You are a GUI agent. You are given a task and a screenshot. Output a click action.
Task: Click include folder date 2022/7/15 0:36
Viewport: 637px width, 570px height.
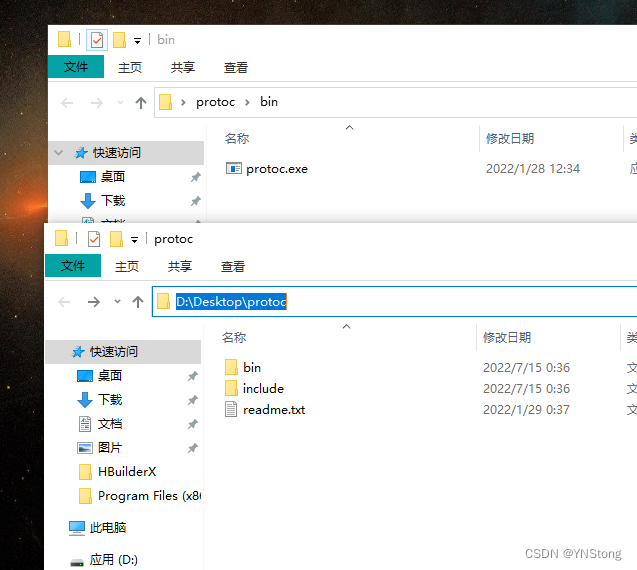(526, 389)
